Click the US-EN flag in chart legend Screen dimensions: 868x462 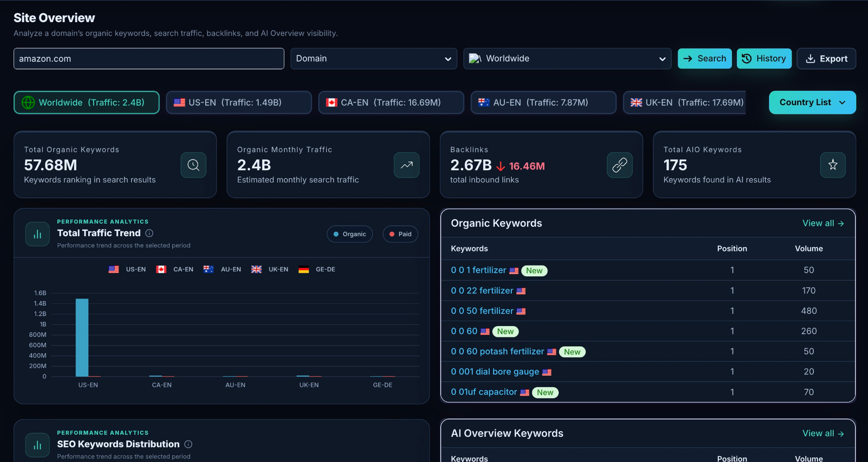[114, 269]
